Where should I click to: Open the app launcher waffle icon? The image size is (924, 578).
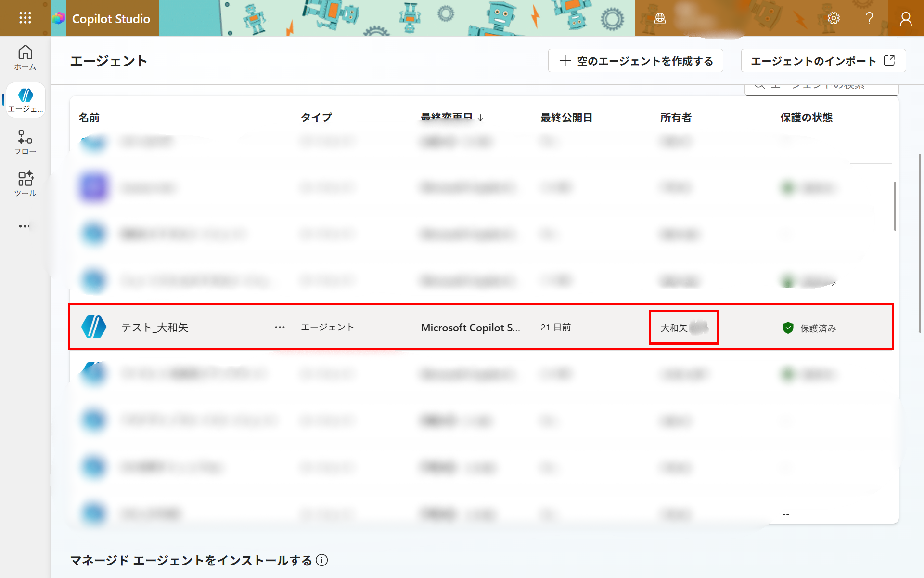[x=25, y=18]
